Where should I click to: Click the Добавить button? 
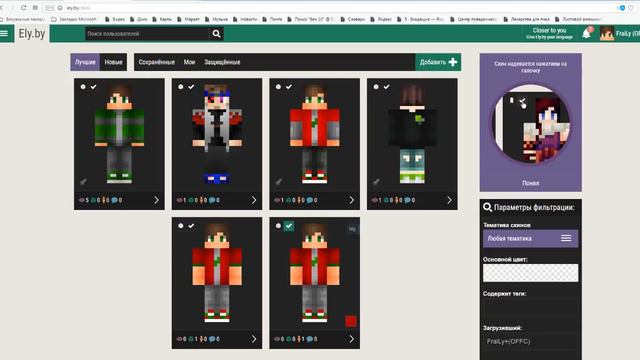(x=438, y=62)
